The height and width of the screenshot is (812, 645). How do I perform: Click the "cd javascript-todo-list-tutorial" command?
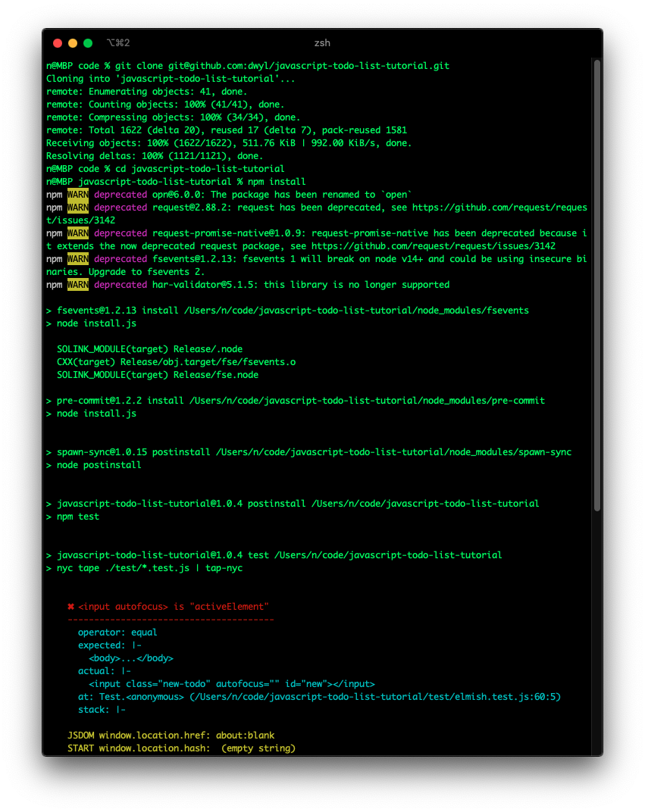click(x=199, y=169)
